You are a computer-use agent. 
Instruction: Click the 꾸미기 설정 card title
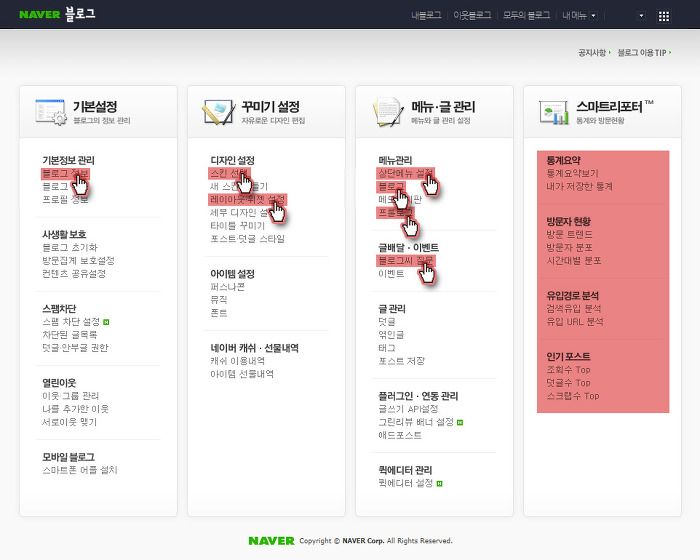click(270, 107)
